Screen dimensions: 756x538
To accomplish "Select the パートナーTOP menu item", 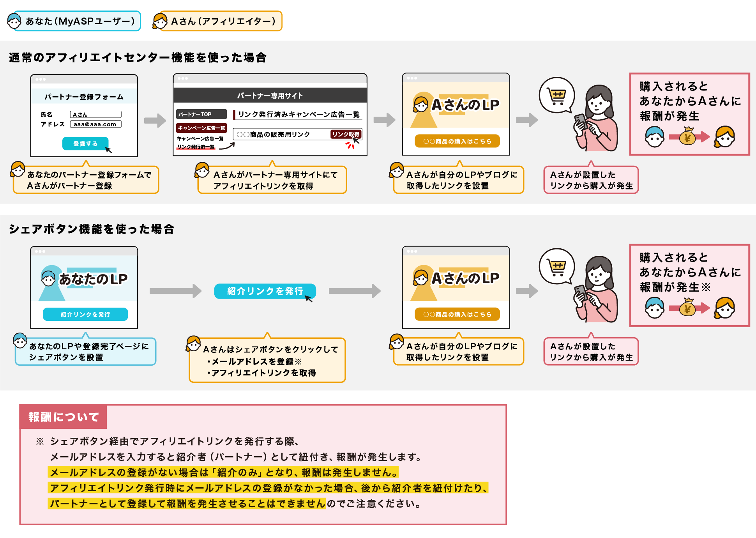I will click(201, 114).
